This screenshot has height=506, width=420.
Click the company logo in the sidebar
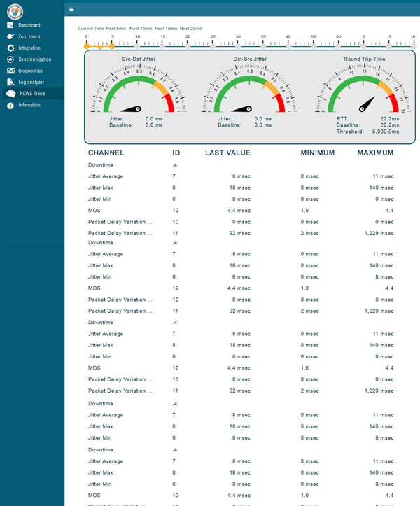tap(15, 10)
